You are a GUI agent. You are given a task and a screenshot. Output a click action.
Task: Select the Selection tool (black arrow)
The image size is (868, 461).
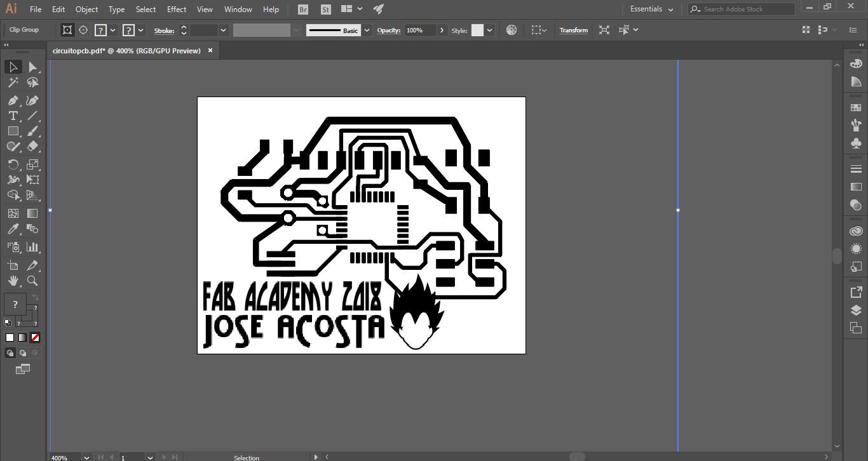click(x=13, y=67)
